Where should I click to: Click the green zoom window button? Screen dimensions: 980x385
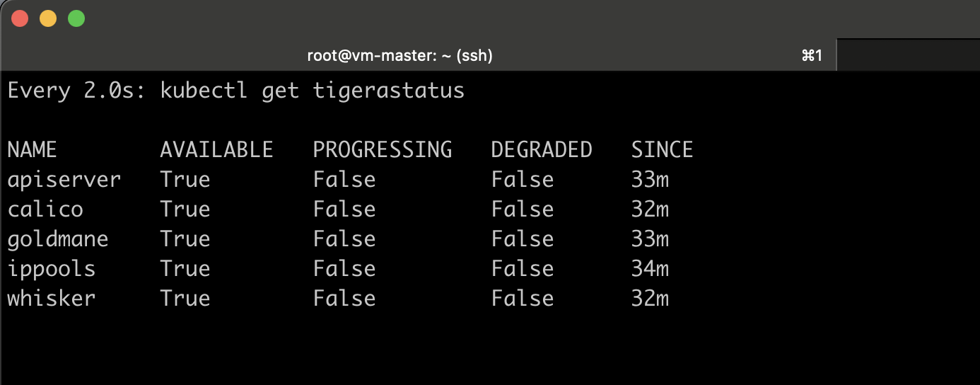tap(76, 18)
